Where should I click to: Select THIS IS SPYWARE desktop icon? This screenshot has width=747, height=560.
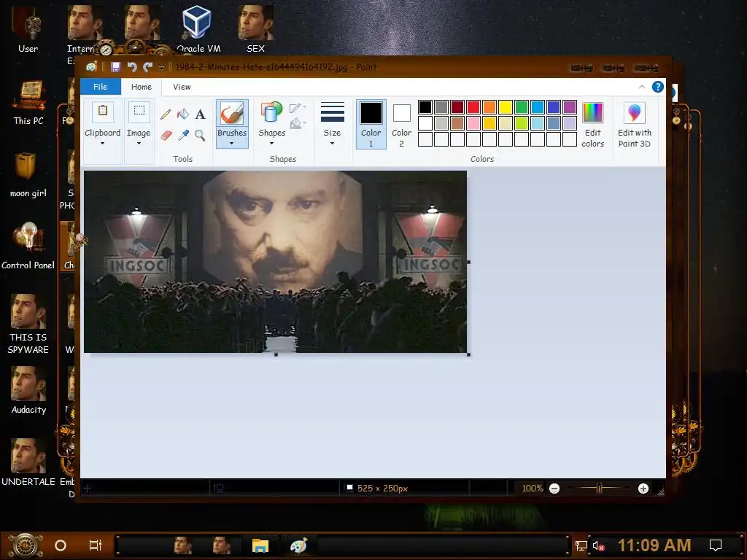pos(28,324)
